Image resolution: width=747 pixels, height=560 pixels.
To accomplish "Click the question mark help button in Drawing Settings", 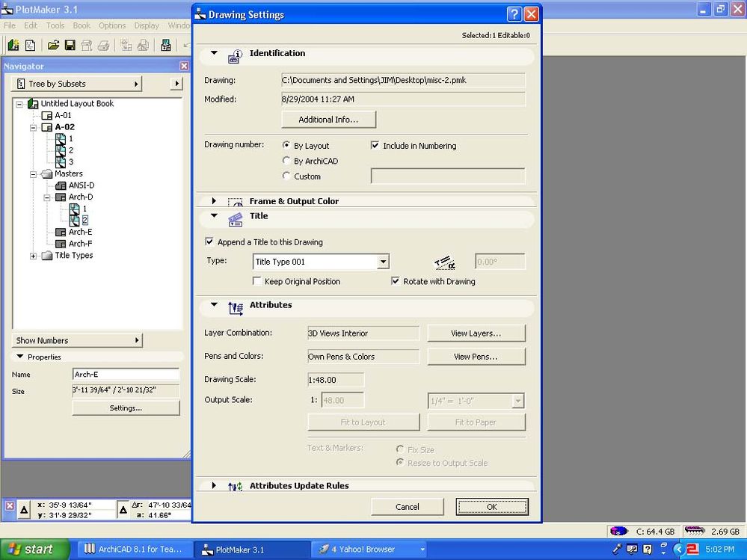I will (514, 14).
